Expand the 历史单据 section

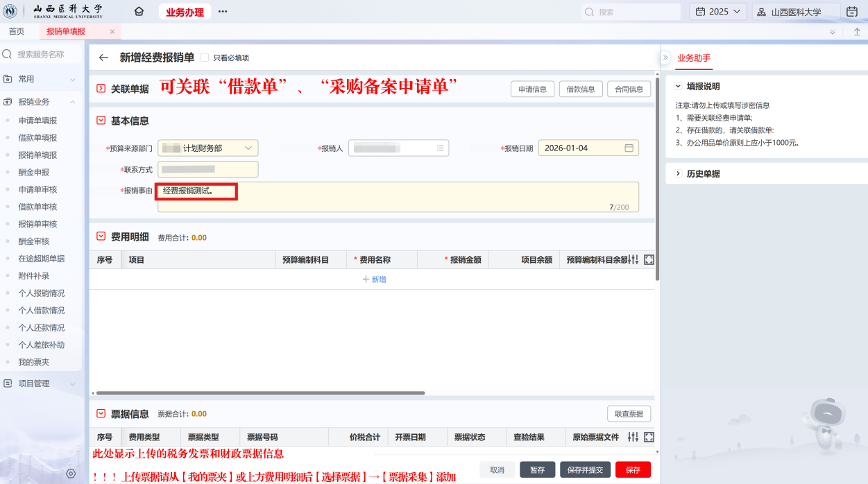[x=678, y=173]
